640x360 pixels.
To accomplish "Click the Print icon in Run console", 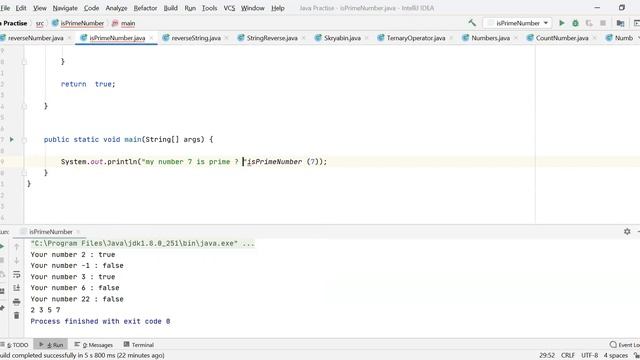I will (17, 302).
